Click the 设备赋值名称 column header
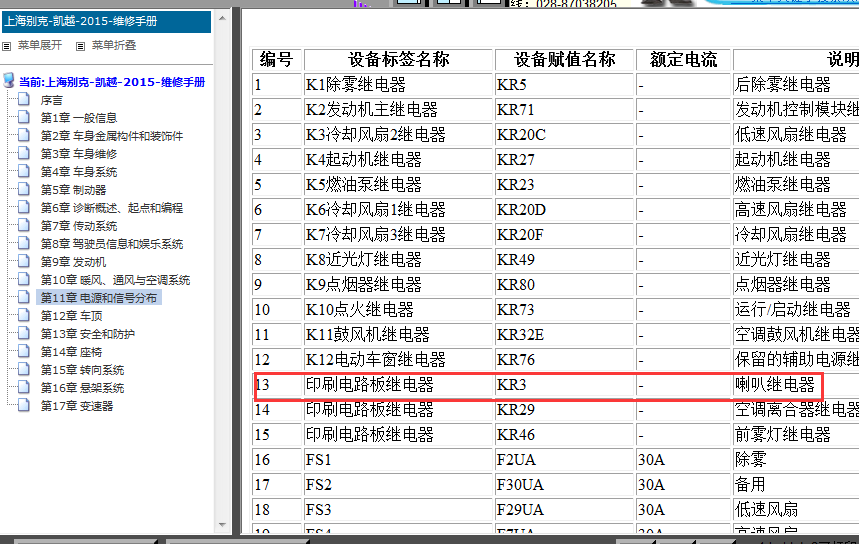This screenshot has width=859, height=544. tap(564, 60)
